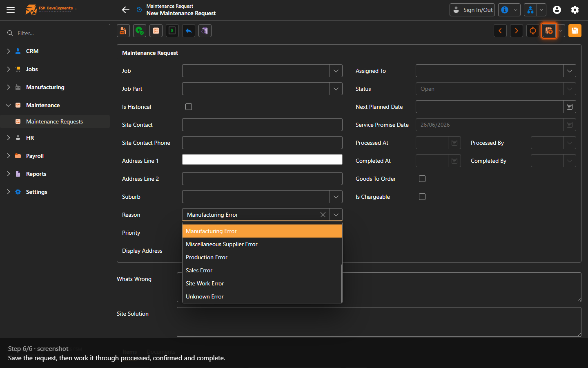Select Site Work Error option
Screen dimensions: 588x368
(x=262, y=283)
